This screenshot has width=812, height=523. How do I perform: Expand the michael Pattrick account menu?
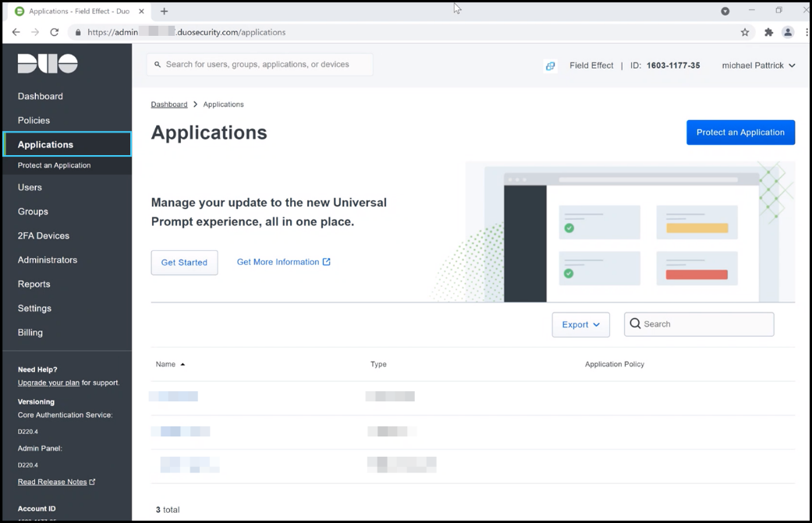pyautogui.click(x=758, y=65)
